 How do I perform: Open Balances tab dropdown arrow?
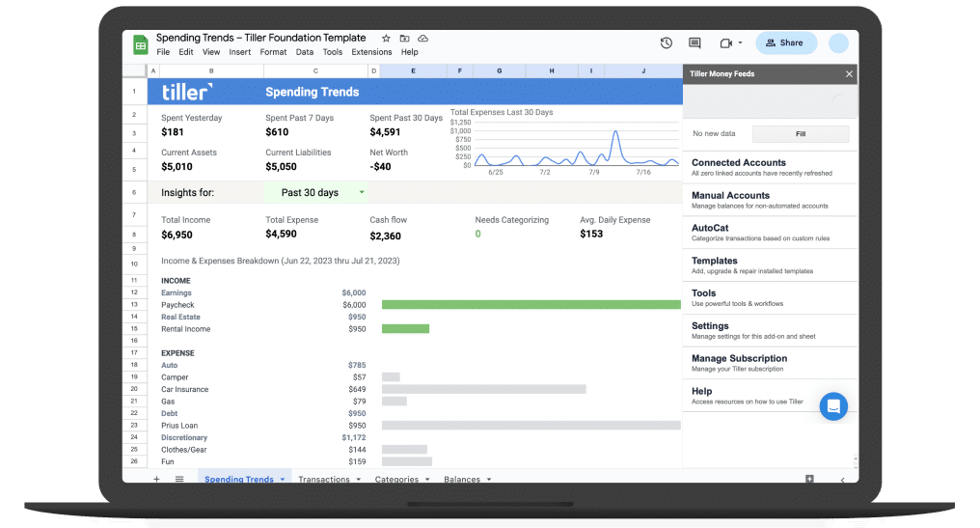coord(489,479)
